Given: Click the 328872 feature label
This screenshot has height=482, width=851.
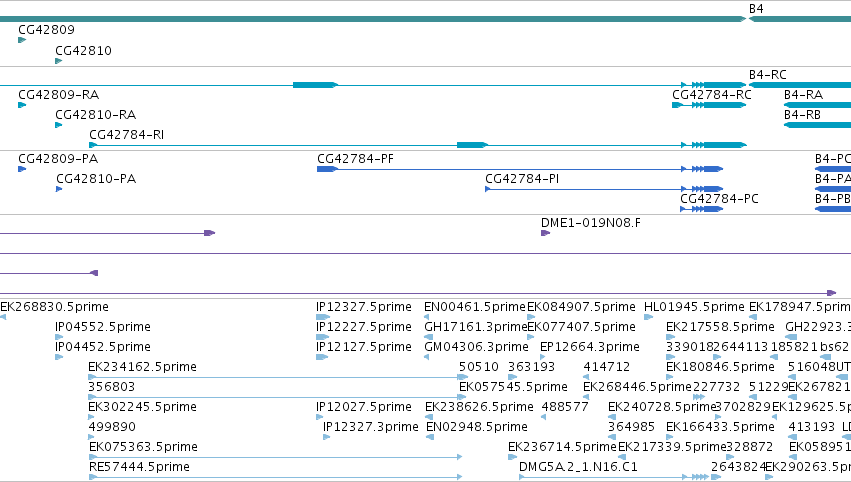Looking at the screenshot, I should coord(750,447).
